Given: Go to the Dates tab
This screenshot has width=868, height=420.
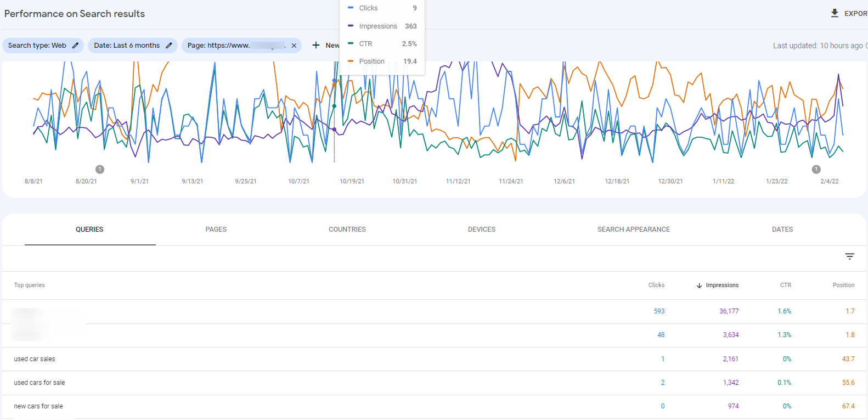Looking at the screenshot, I should 782,229.
